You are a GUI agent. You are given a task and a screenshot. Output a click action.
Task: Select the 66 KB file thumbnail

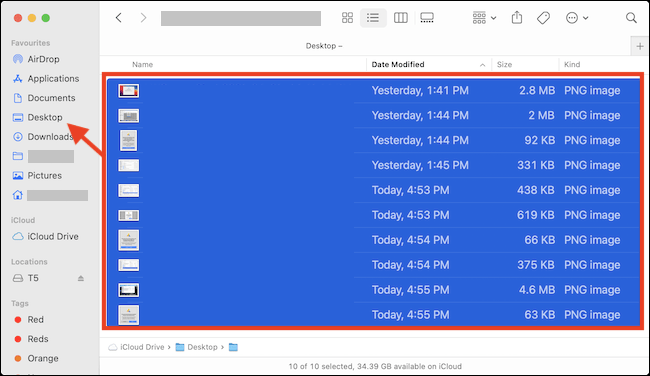pos(129,240)
